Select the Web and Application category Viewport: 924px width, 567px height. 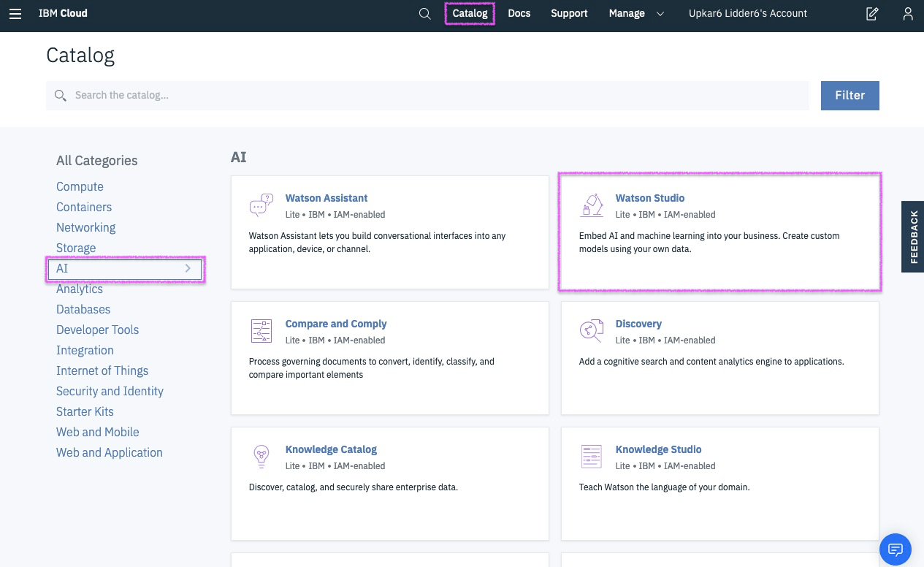[109, 452]
